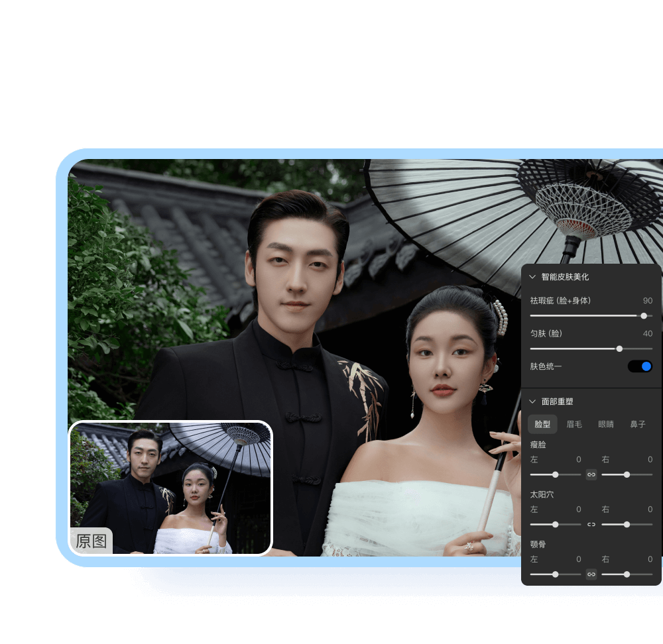Click the 肤色统一 label
Viewport: 663px width, 644px height.
coord(546,366)
